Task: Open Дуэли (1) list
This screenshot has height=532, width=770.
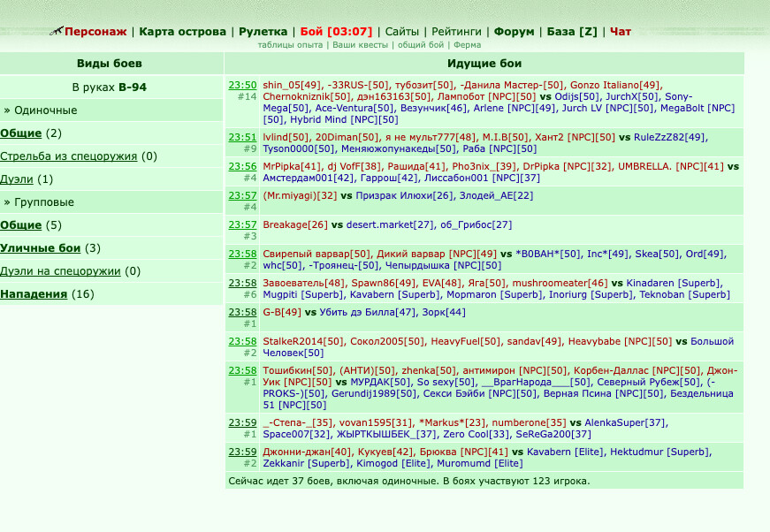Action: click(16, 179)
